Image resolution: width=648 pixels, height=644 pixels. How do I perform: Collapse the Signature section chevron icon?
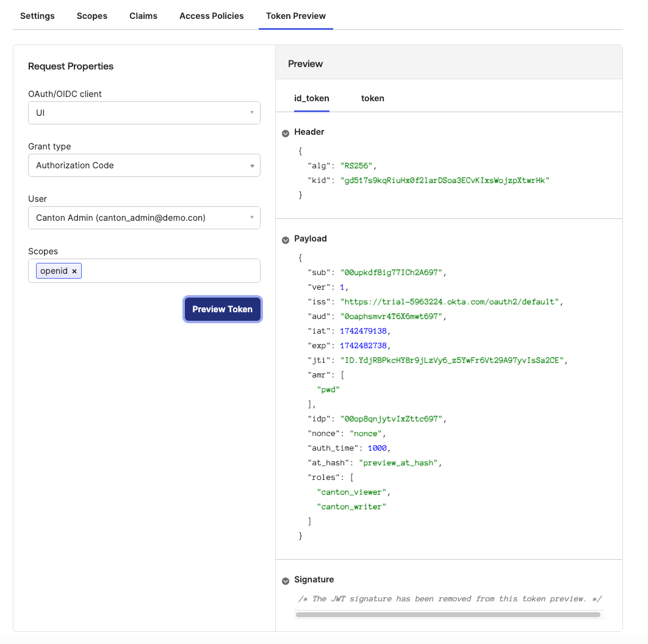(285, 581)
